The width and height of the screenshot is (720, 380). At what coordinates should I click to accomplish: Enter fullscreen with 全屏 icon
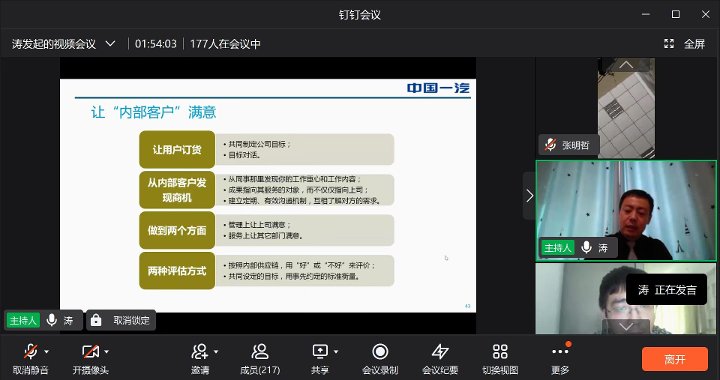[x=669, y=44]
